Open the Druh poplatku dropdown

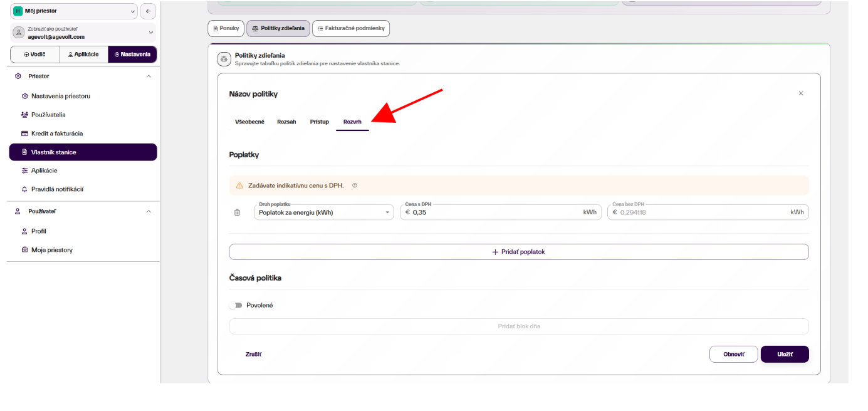[324, 212]
